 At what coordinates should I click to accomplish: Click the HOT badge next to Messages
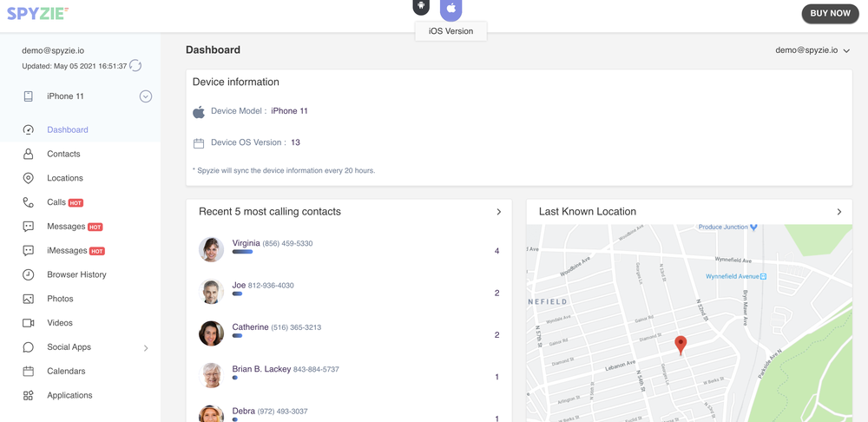click(x=95, y=227)
